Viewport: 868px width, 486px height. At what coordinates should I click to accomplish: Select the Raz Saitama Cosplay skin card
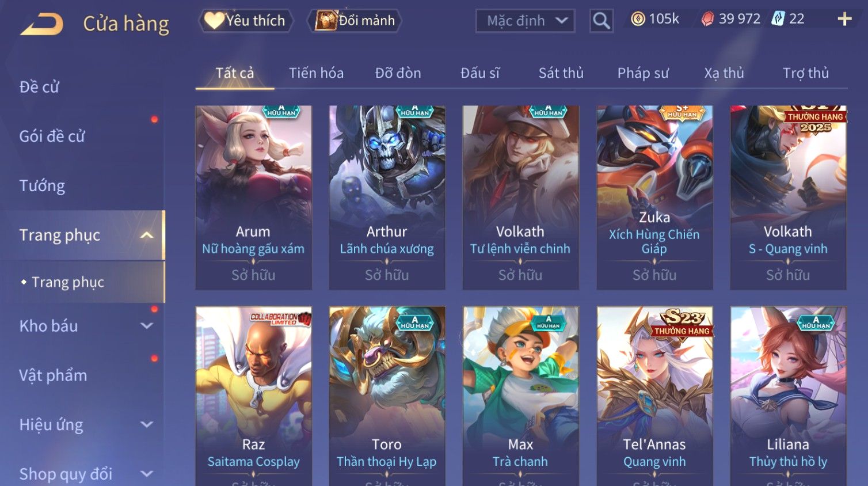coord(253,396)
